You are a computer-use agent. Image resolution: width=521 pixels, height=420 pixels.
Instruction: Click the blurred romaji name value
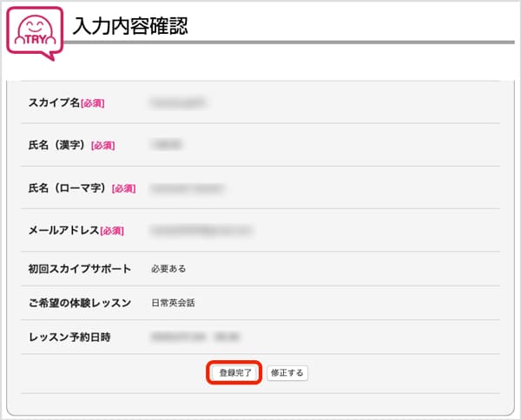(x=187, y=187)
